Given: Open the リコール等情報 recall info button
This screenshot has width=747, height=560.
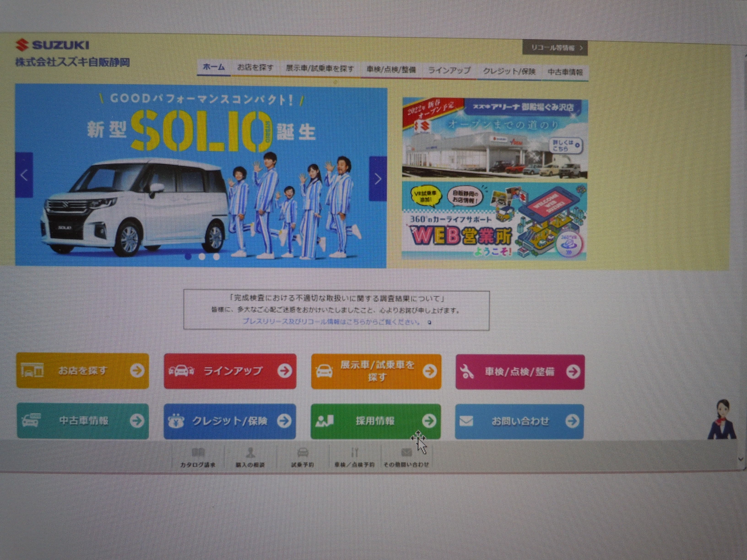Looking at the screenshot, I should click(x=555, y=48).
